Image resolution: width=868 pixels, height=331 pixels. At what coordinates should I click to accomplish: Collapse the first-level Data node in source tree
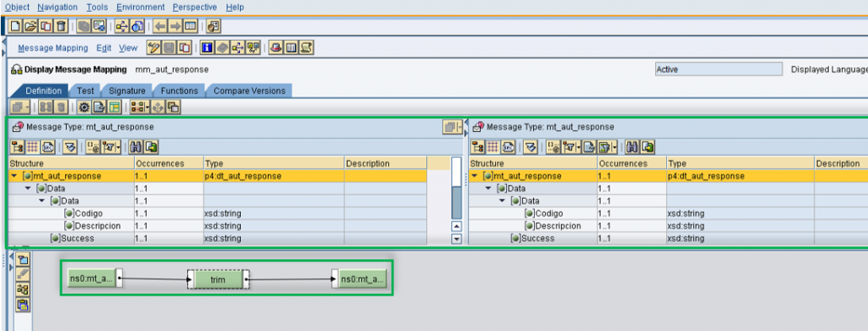coord(28,189)
